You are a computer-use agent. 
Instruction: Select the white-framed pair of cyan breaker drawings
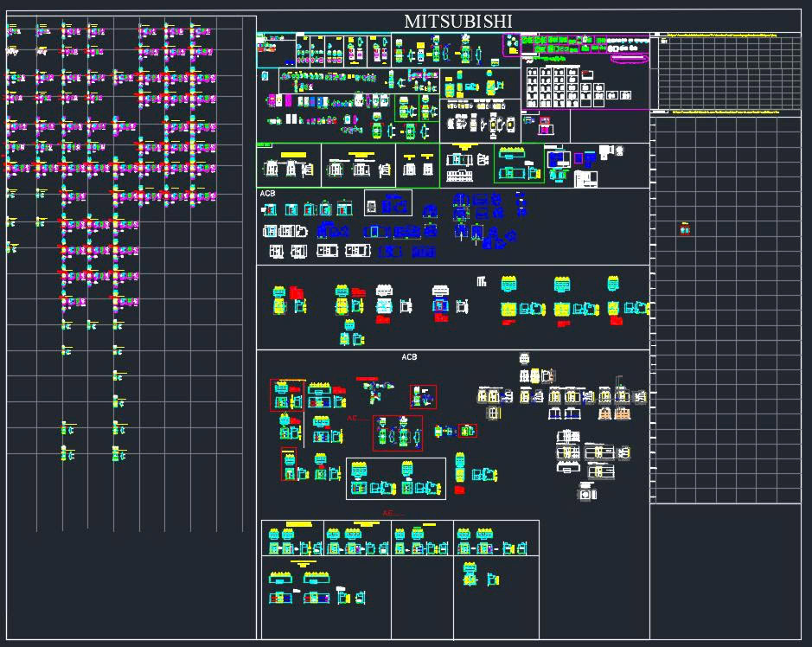[x=396, y=478]
